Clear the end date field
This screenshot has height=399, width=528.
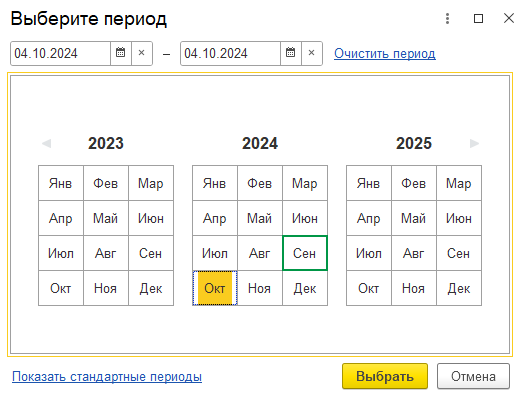tap(312, 53)
